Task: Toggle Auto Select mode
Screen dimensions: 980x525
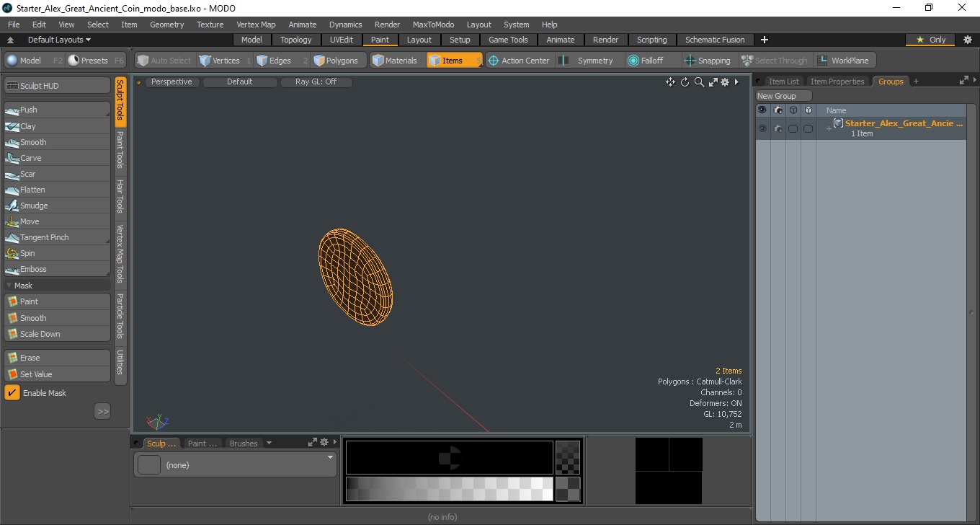Action: [x=164, y=61]
